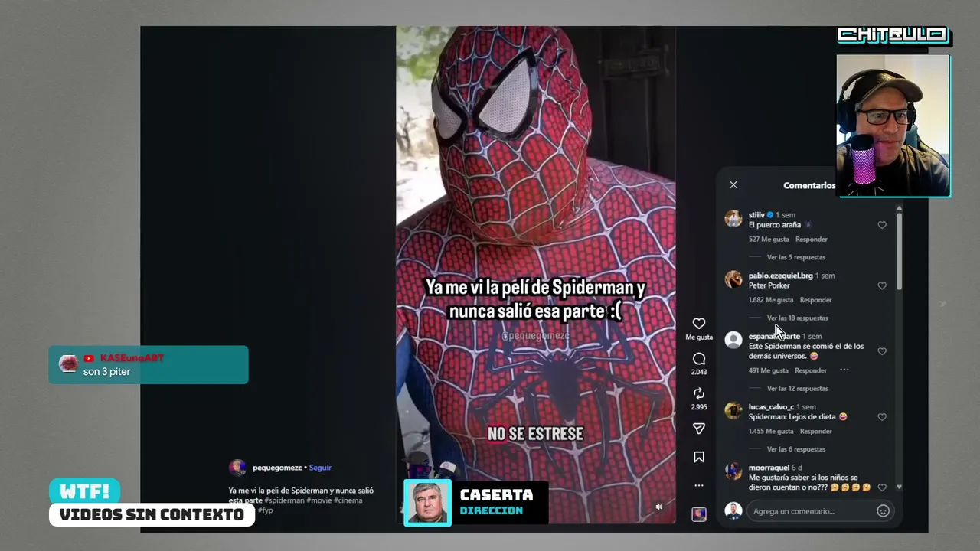This screenshot has width=980, height=551.
Task: Open the reel's three-dot more options
Action: pyautogui.click(x=699, y=485)
